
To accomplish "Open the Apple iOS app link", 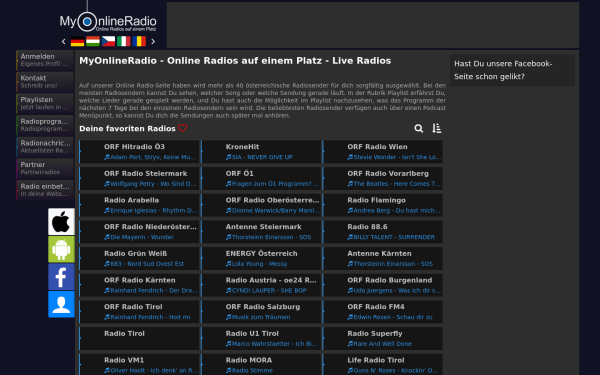I will (x=61, y=222).
